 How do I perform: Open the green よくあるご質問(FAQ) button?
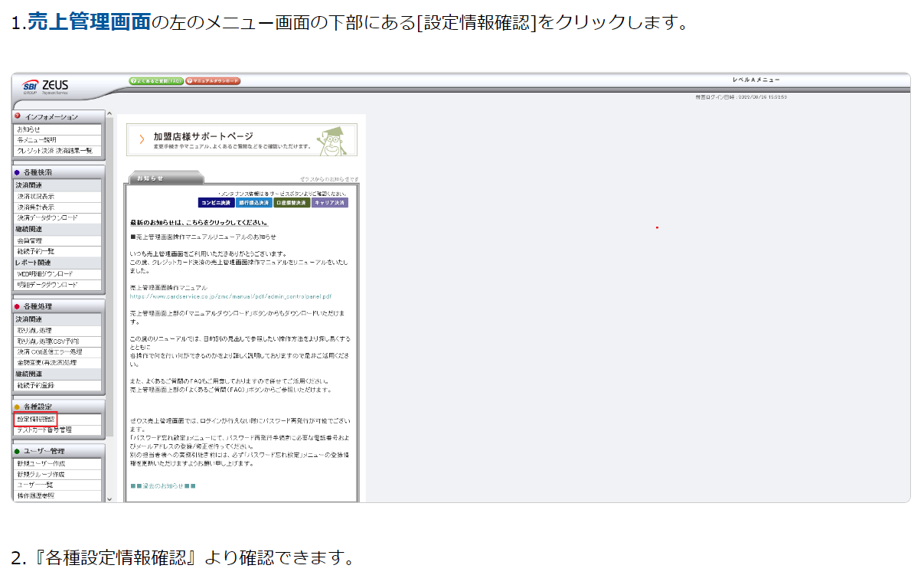(x=156, y=80)
